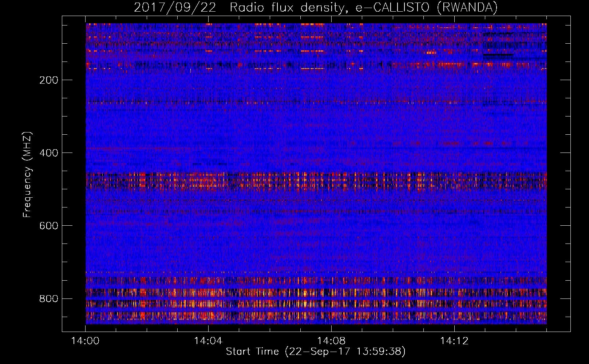Screen dimensions: 589x364
Task: Click the 800 frequency tick label
Action: pos(49,298)
